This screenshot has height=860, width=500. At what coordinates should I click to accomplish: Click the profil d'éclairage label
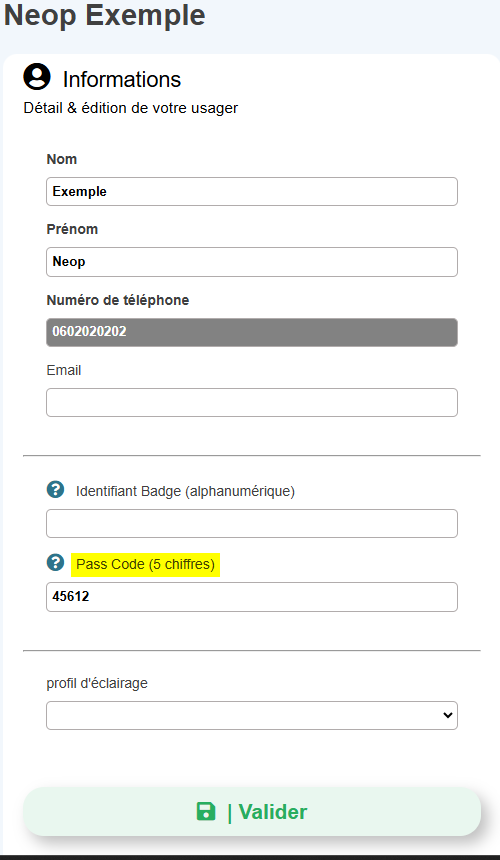(97, 683)
